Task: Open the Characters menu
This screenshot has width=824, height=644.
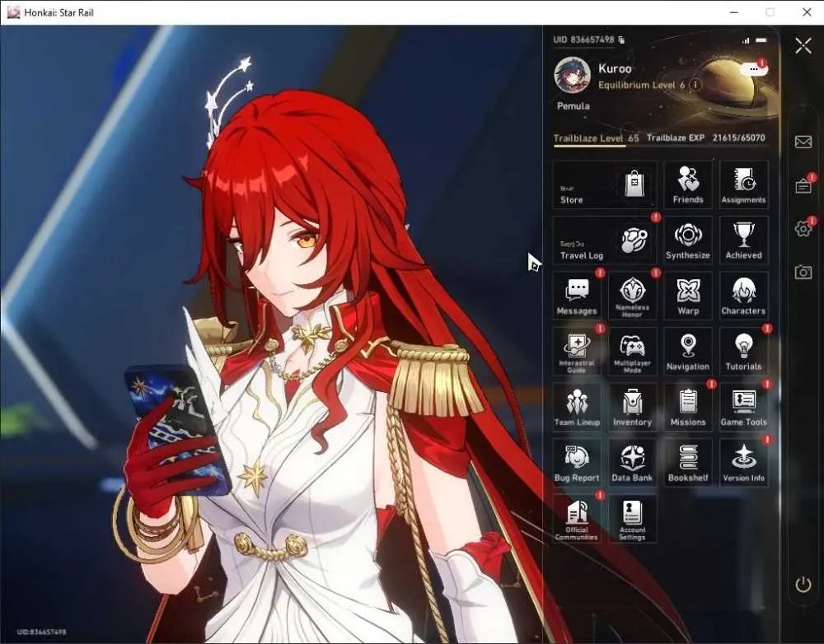Action: click(743, 296)
